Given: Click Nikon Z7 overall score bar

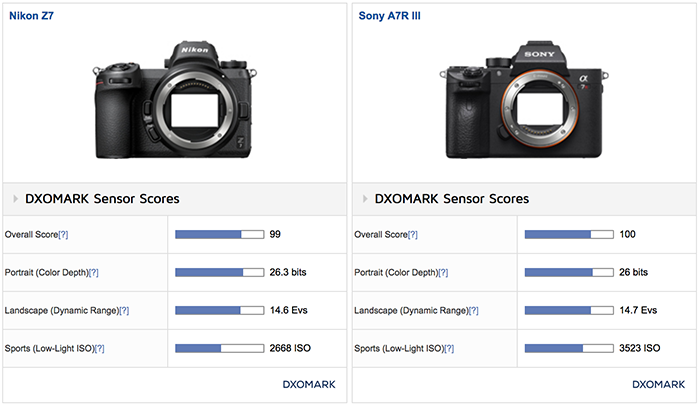Looking at the screenshot, I should pyautogui.click(x=220, y=234).
